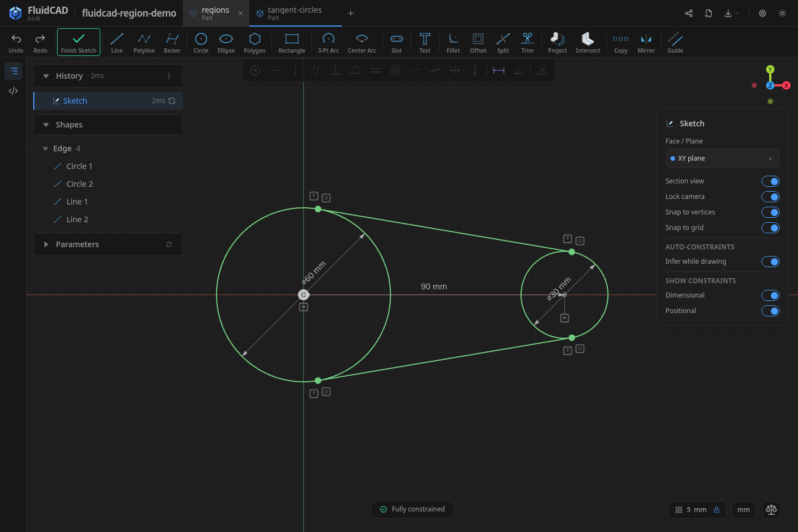Select the Circle tool
The image size is (798, 532).
pyautogui.click(x=201, y=43)
